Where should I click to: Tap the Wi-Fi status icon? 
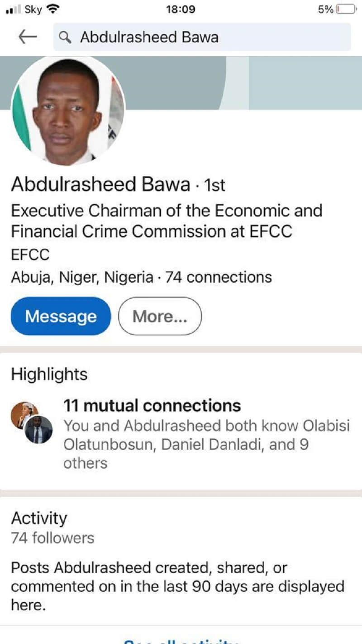tap(53, 10)
